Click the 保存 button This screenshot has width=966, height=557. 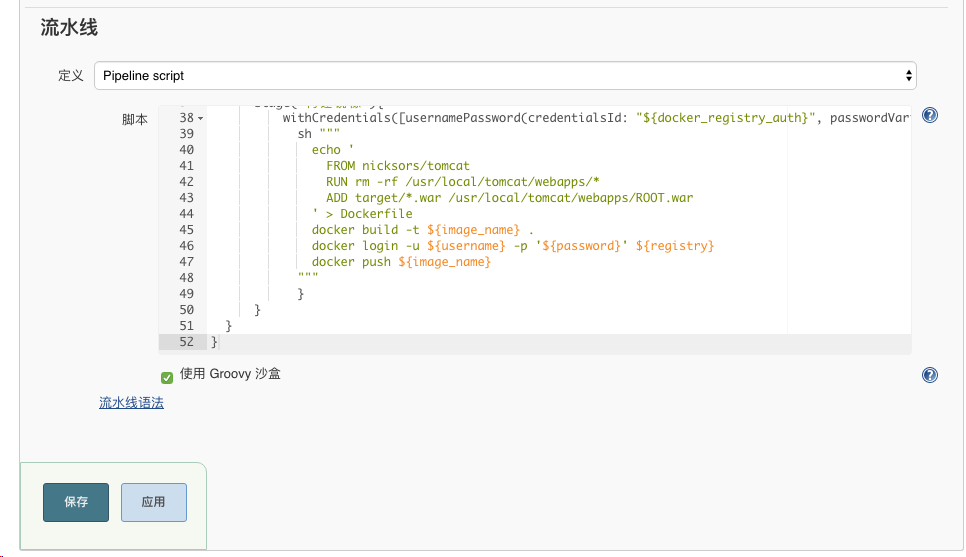tap(76, 502)
